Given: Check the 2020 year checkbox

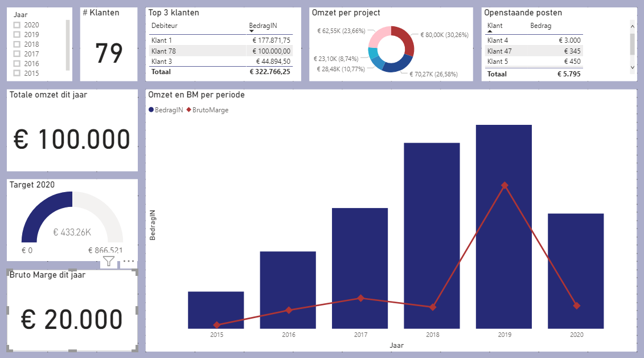Looking at the screenshot, I should pos(17,25).
